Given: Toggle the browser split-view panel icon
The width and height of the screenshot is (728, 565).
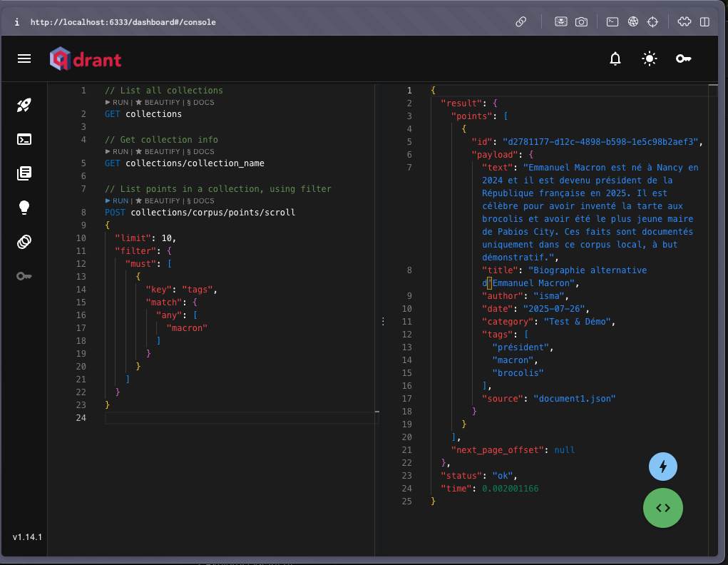Looking at the screenshot, I should pos(704,22).
